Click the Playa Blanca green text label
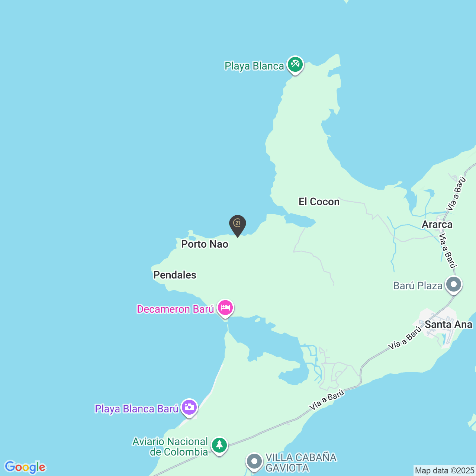Image resolution: width=476 pixels, height=476 pixels. tap(254, 66)
